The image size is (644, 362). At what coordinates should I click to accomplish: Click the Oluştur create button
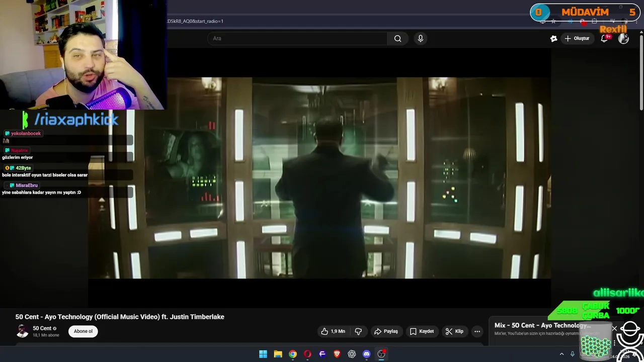pyautogui.click(x=577, y=38)
